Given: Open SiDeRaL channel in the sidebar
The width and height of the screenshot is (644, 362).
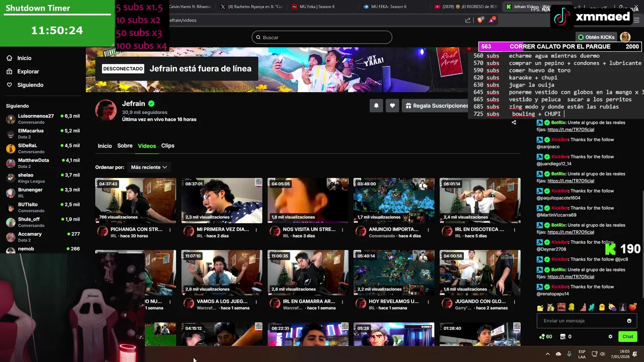Looking at the screenshot, I should click(x=42, y=148).
